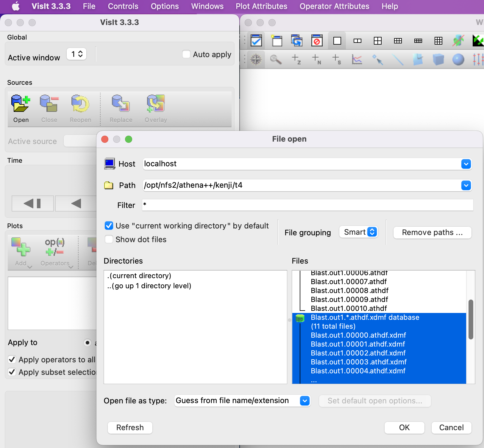The width and height of the screenshot is (484, 448).
Task: Click the Remove paths ... button
Action: coord(432,232)
